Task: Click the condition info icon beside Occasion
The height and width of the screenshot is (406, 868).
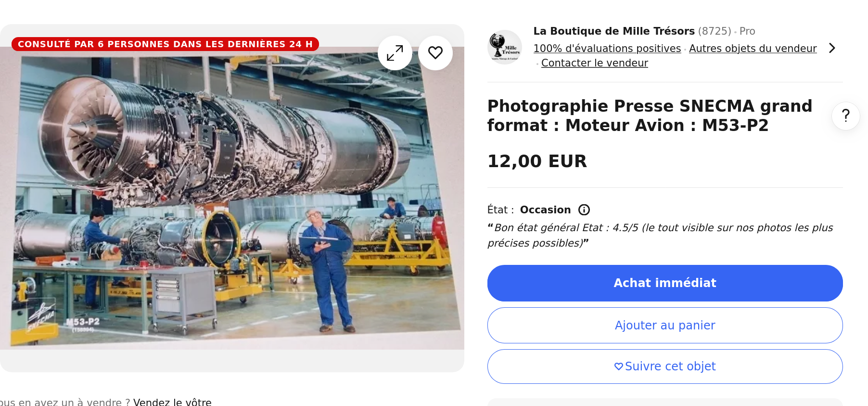Action: pyautogui.click(x=584, y=210)
